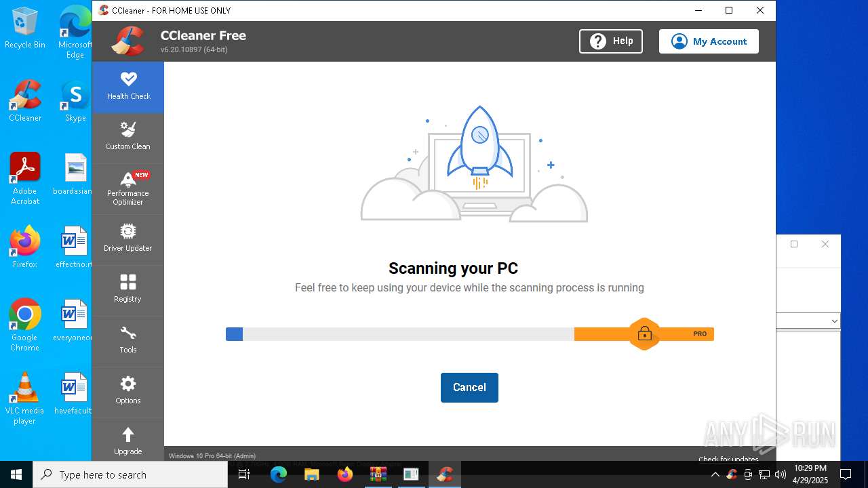Maximize the background window

(794, 244)
